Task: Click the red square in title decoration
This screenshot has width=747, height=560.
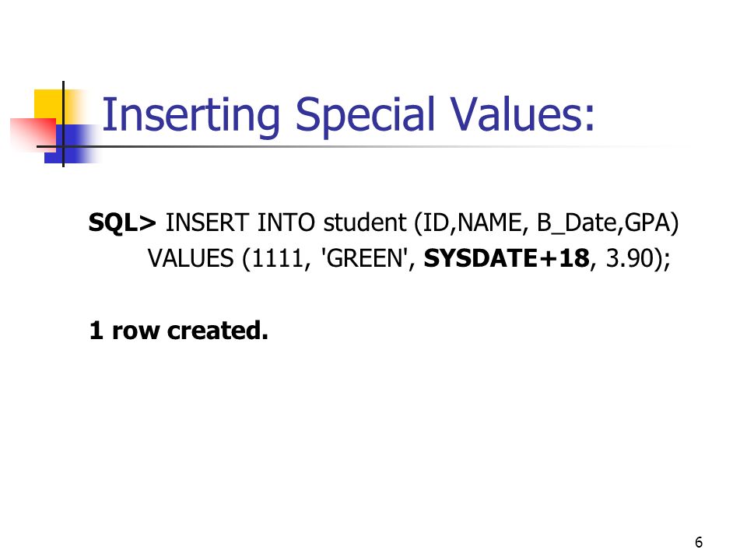Action: 33,135
